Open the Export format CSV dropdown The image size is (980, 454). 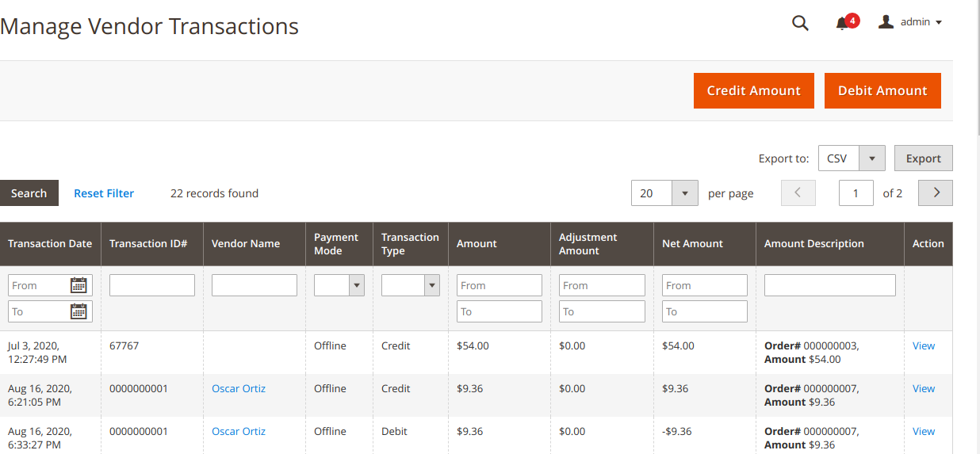871,158
